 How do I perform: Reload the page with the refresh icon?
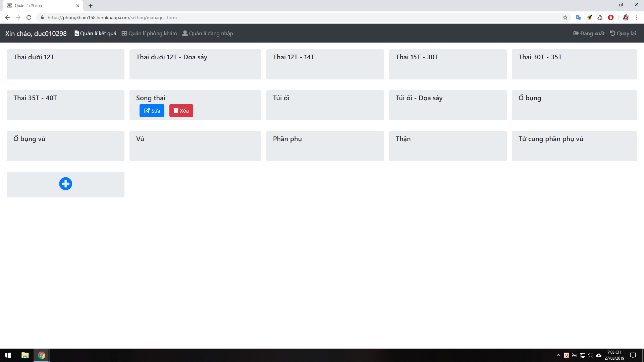(x=29, y=17)
